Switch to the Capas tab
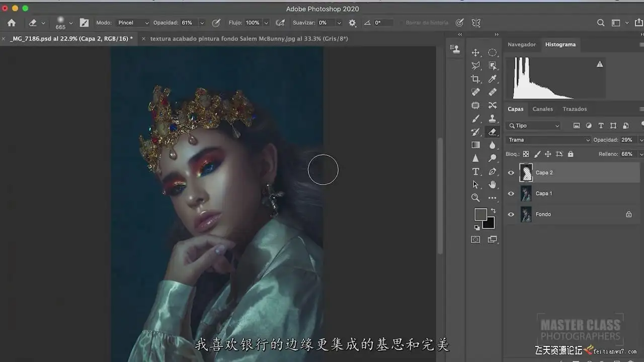 coord(516,109)
